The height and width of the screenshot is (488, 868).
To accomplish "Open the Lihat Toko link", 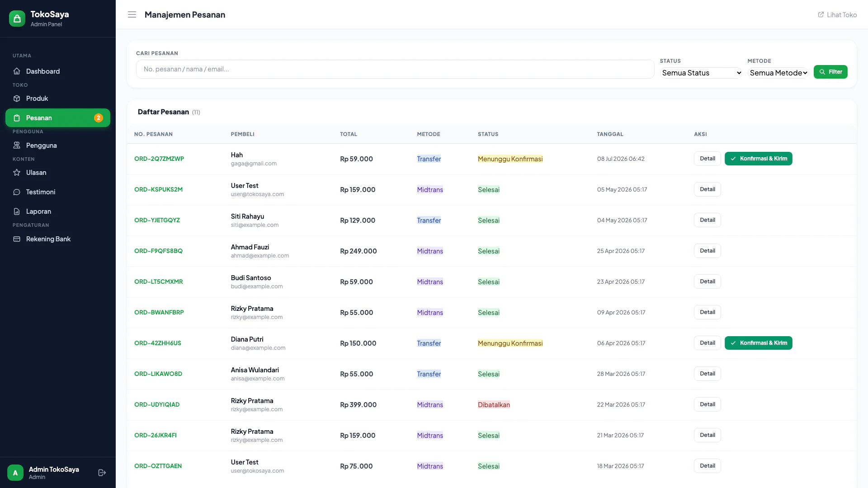I will [837, 14].
